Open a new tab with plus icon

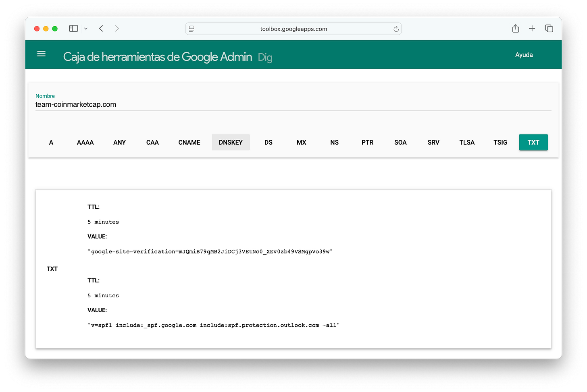click(532, 28)
